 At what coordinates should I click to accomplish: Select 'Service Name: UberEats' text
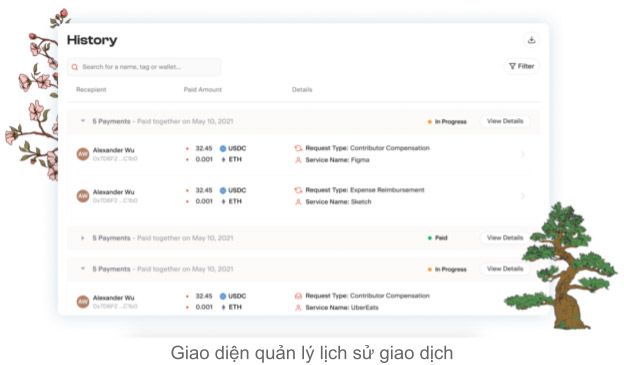coord(342,308)
